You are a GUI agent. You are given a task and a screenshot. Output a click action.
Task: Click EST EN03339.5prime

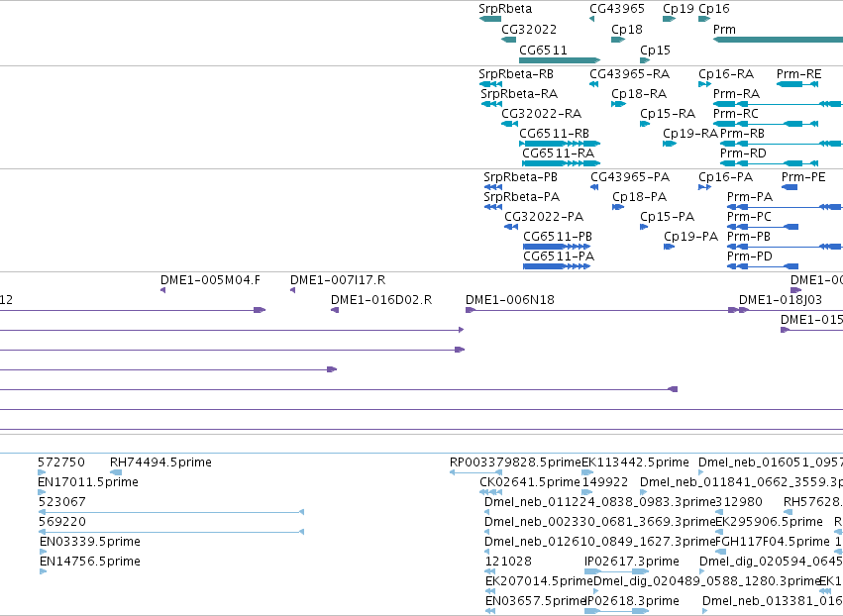coord(43,552)
